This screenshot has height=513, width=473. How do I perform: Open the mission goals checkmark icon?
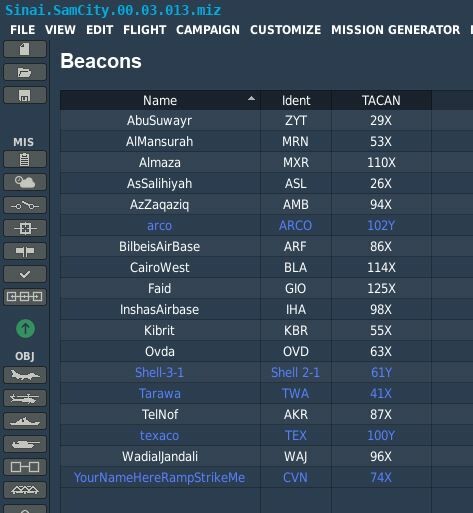pos(25,274)
